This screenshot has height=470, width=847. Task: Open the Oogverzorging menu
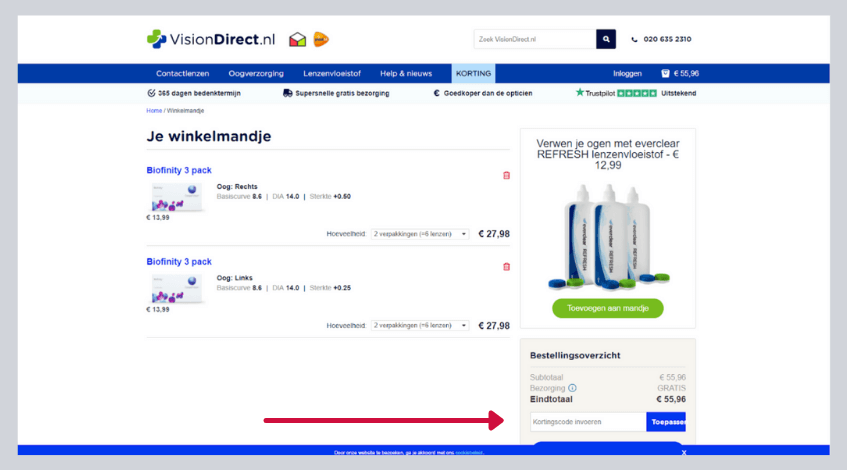(256, 73)
